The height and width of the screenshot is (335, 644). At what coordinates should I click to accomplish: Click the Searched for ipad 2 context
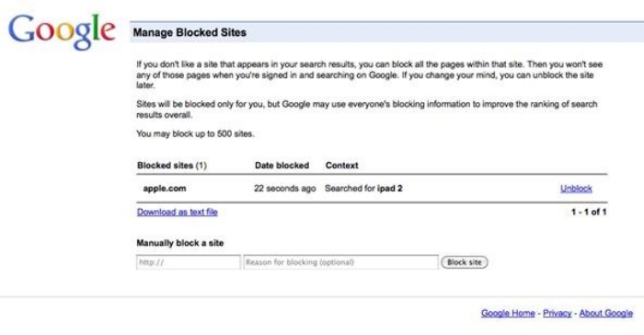pyautogui.click(x=363, y=189)
